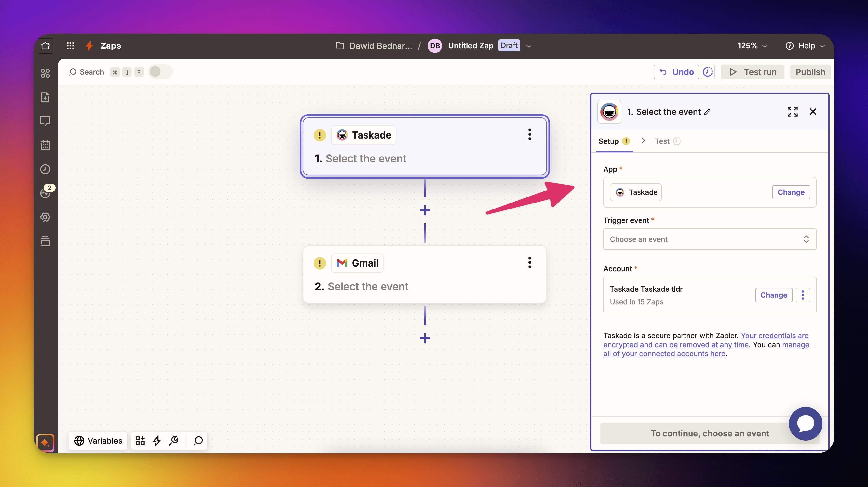Viewport: 868px width, 487px height.
Task: Switch to the Test tab
Action: pyautogui.click(x=662, y=141)
